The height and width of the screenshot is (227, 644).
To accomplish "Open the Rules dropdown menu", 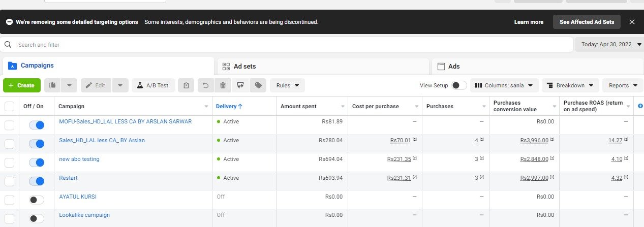I will [287, 85].
